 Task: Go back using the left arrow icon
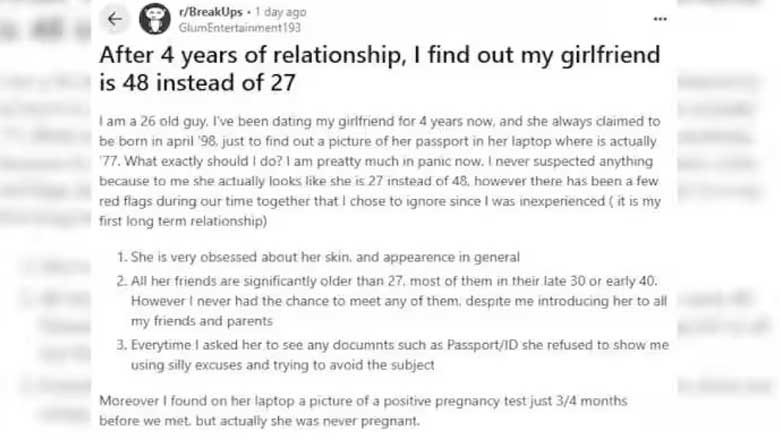(115, 19)
